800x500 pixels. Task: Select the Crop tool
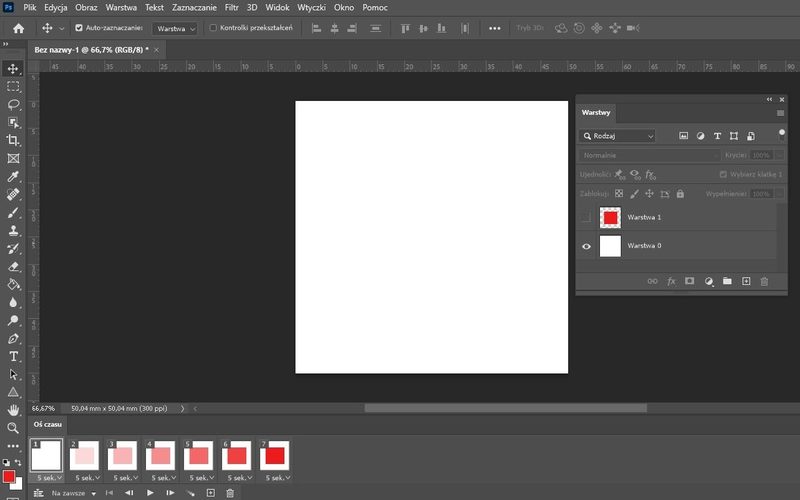[13, 140]
